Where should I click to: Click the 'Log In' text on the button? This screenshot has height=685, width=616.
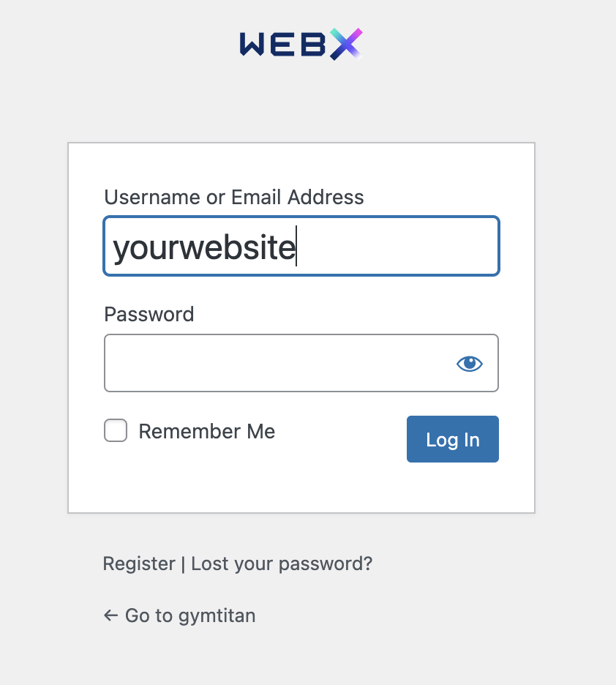[453, 440]
